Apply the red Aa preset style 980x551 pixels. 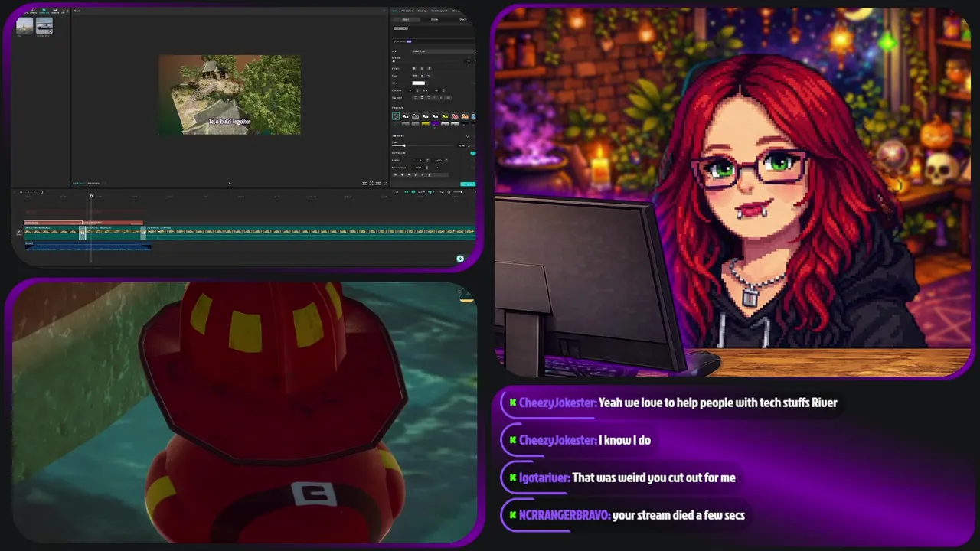pos(455,116)
